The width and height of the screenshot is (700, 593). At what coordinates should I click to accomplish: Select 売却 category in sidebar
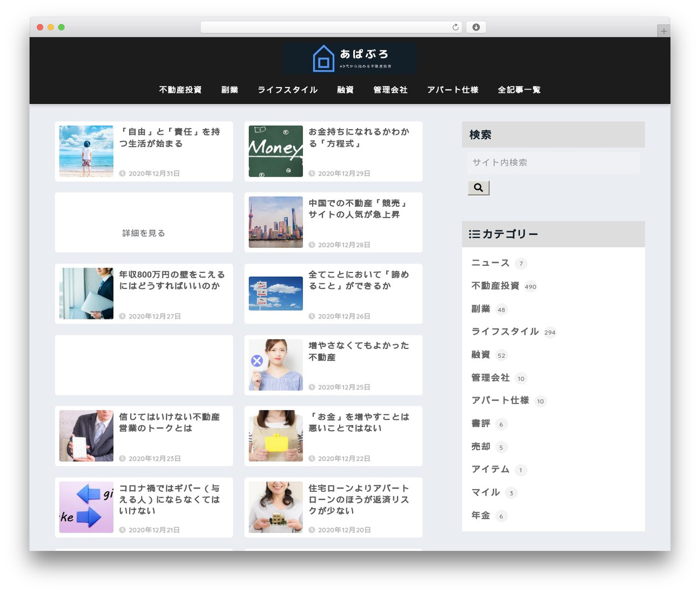click(481, 447)
